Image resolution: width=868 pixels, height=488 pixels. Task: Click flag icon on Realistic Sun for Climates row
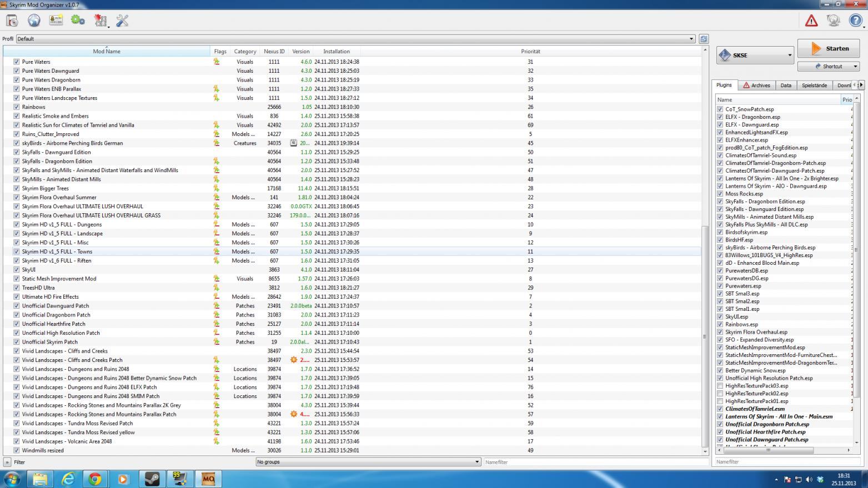click(217, 125)
